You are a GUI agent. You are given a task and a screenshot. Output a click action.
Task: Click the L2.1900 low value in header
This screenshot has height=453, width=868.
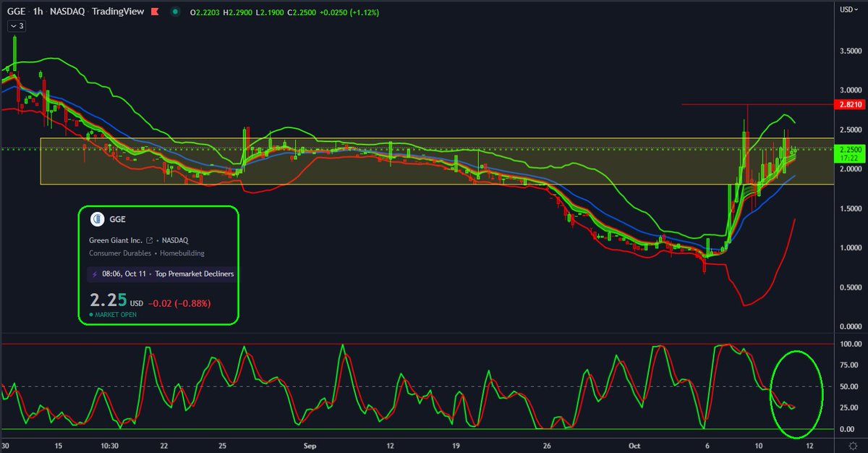270,13
